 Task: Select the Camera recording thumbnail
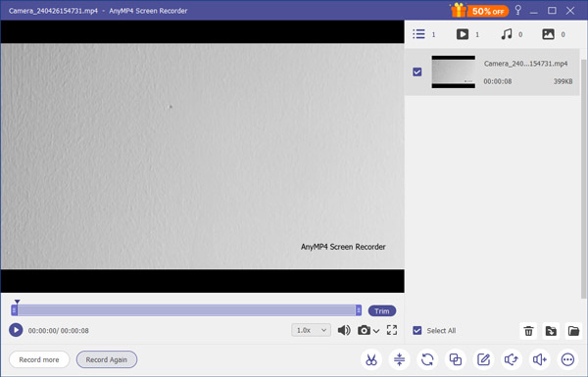(454, 71)
